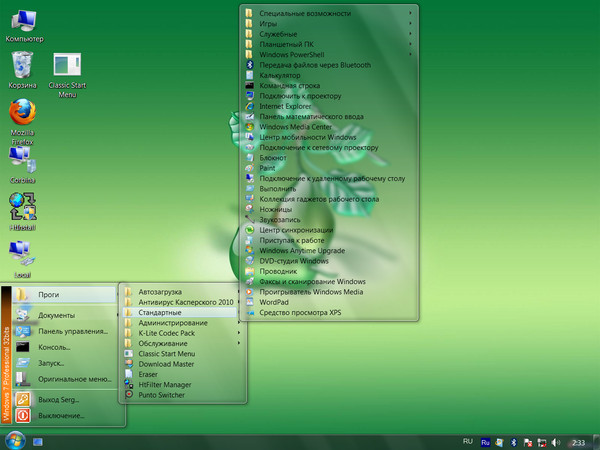Image resolution: width=600 pixels, height=450 pixels.
Task: Launch Командная строка
Action: point(329,86)
